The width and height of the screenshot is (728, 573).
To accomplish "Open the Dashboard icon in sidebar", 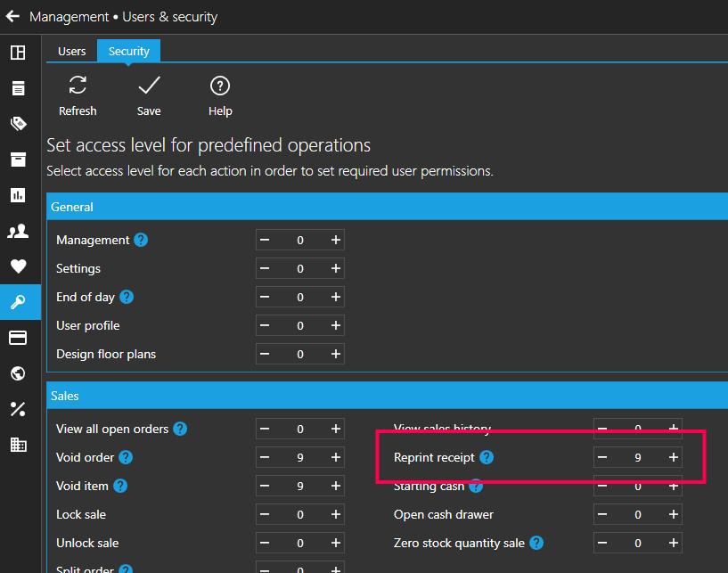I will pos(18,53).
